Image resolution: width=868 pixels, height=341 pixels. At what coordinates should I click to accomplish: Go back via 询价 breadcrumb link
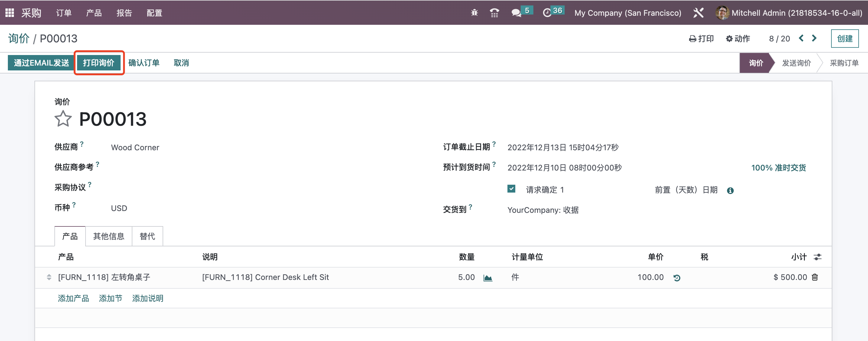point(19,38)
